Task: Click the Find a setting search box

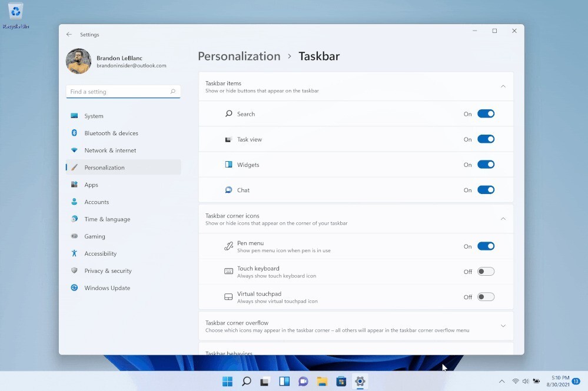Action: (118, 92)
